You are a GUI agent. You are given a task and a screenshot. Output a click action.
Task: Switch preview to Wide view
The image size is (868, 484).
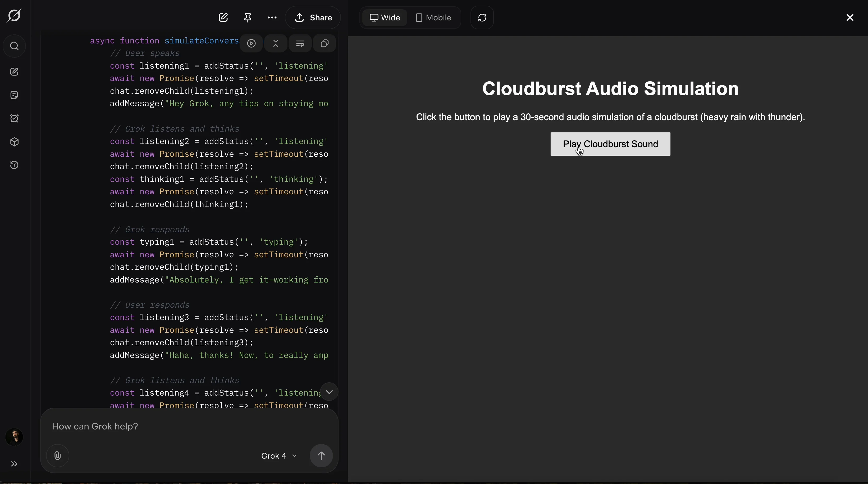(x=385, y=17)
